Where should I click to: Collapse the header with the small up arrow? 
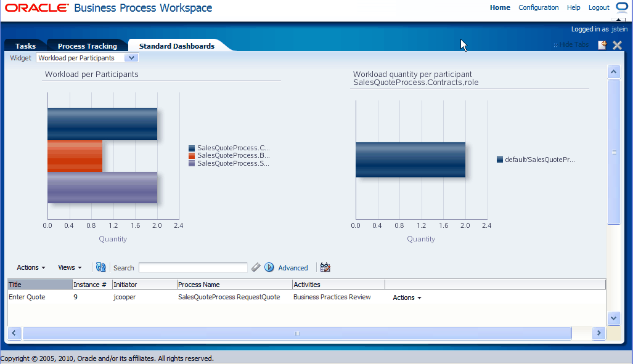tap(619, 19)
